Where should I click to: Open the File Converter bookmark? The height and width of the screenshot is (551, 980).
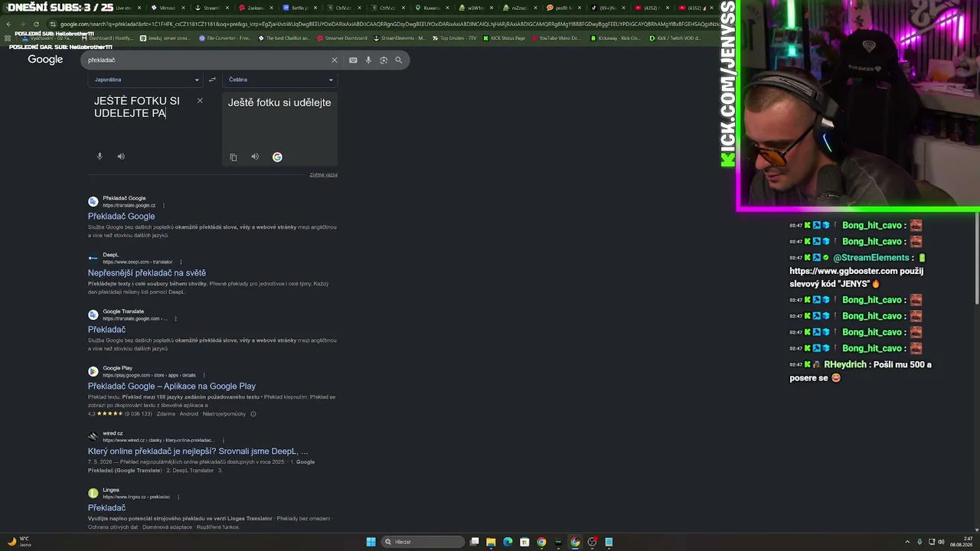224,37
